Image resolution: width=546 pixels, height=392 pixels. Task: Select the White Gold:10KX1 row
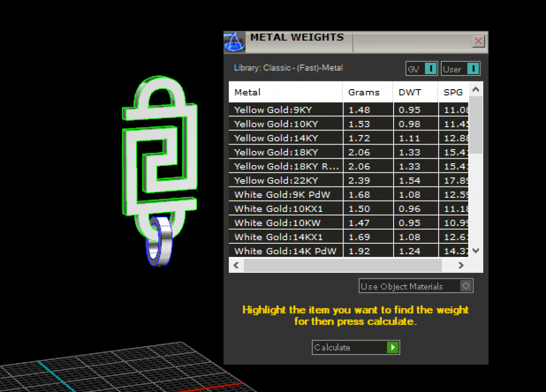349,209
